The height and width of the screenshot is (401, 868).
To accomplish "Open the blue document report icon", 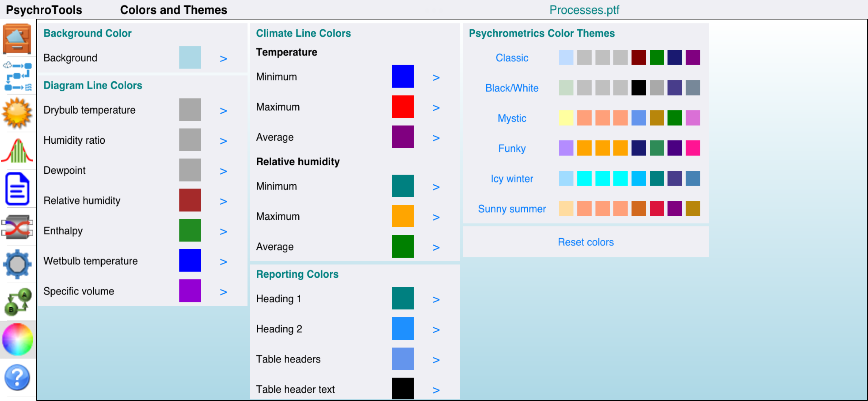I will [17, 189].
